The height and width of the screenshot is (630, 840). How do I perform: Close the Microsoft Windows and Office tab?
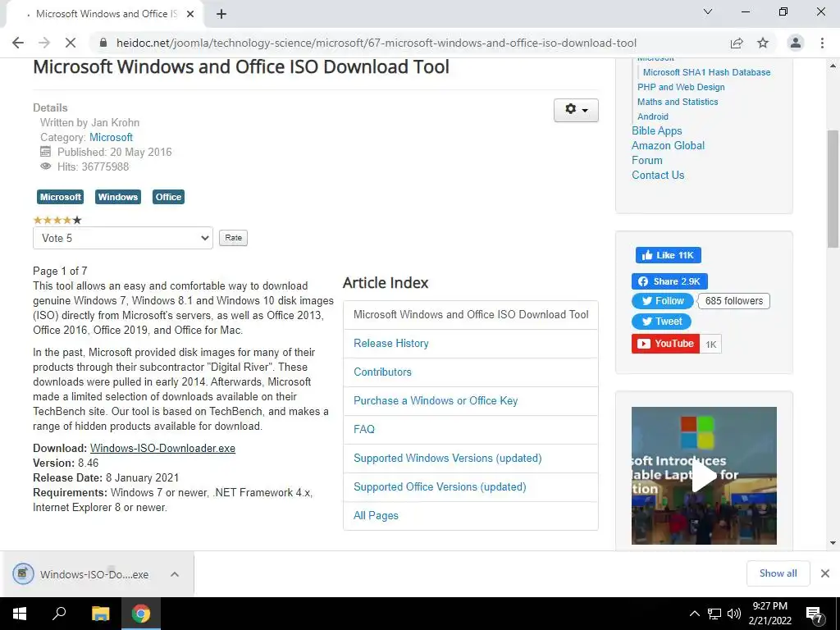pos(190,14)
